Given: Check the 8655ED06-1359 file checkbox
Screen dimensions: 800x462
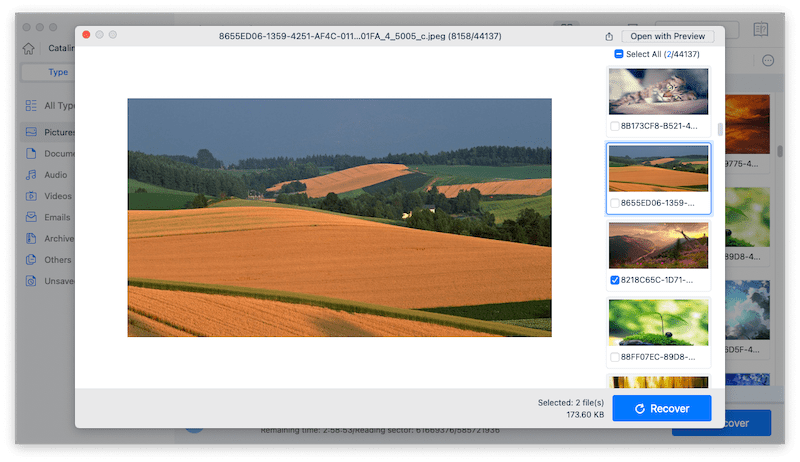Looking at the screenshot, I should tap(615, 203).
